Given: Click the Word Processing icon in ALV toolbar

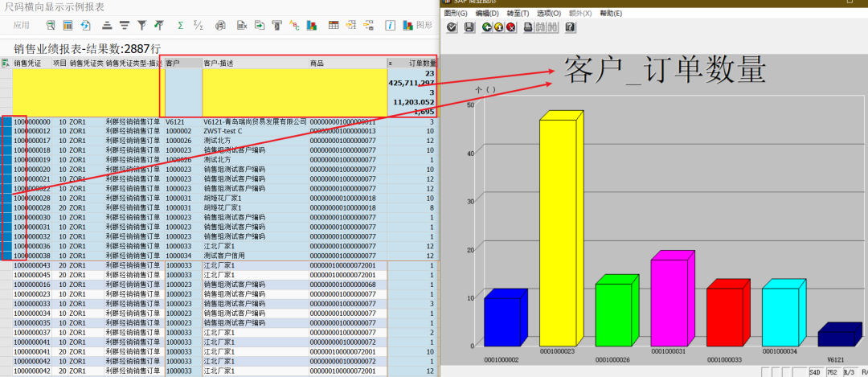Looking at the screenshot, I should click(x=276, y=25).
